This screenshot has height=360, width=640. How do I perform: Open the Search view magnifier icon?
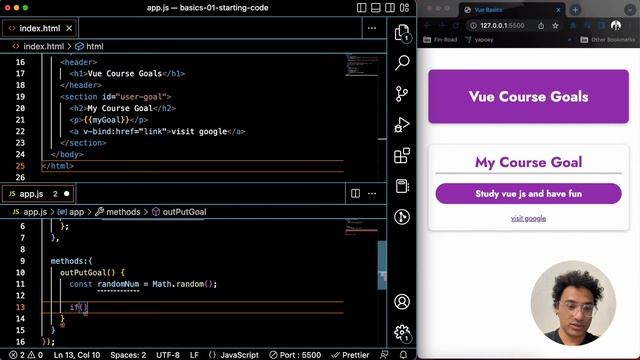point(402,63)
